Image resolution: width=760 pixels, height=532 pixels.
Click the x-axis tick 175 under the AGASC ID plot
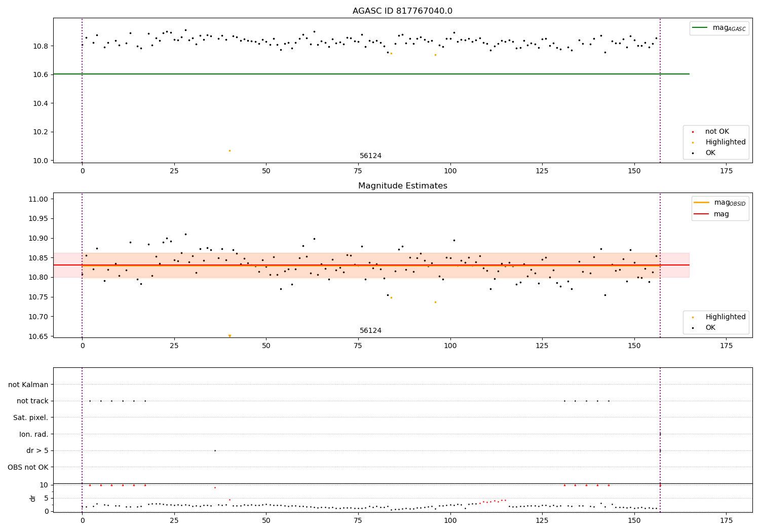[x=726, y=171]
